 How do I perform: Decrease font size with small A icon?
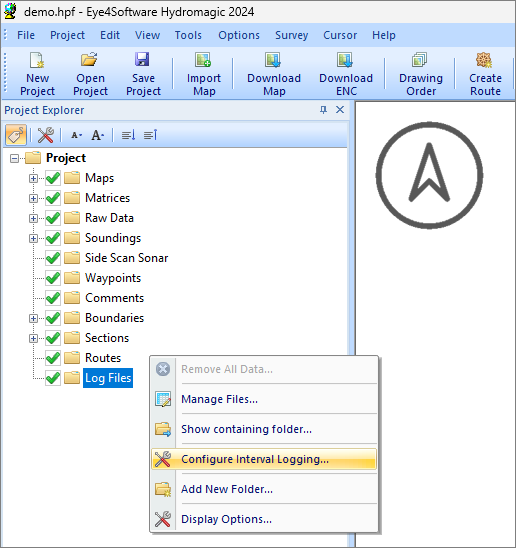tap(76, 135)
